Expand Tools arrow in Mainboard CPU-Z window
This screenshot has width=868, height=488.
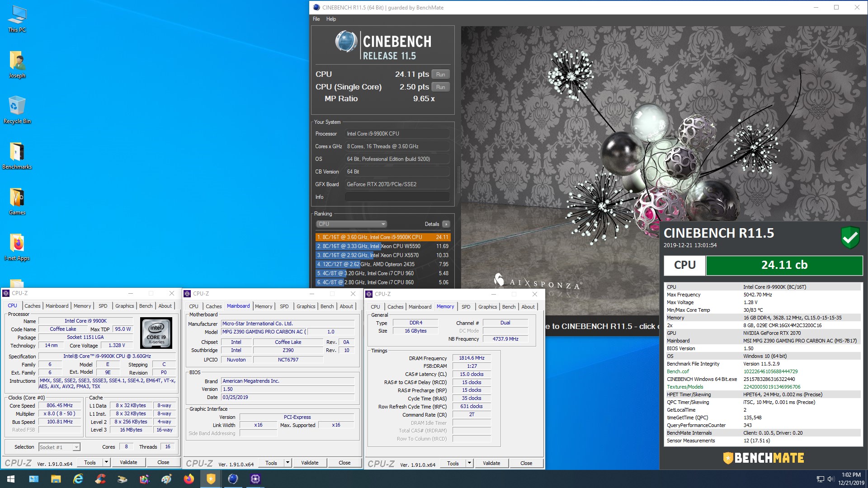click(x=288, y=463)
